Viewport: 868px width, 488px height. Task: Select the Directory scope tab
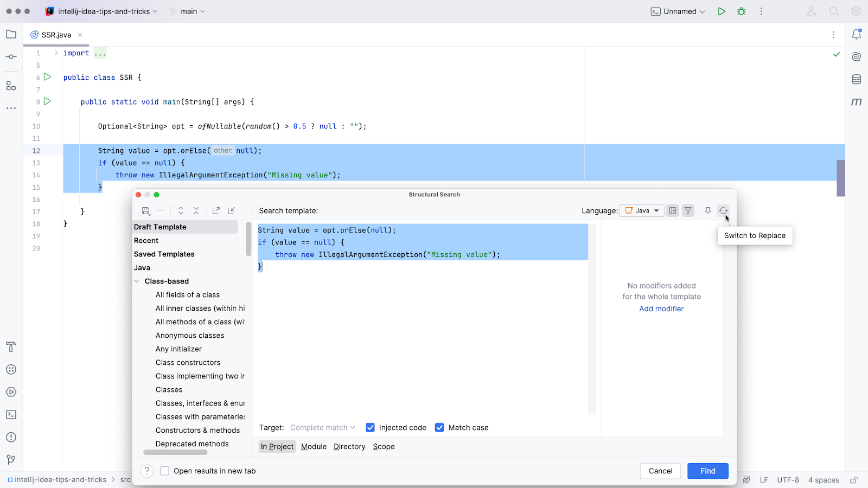(349, 447)
